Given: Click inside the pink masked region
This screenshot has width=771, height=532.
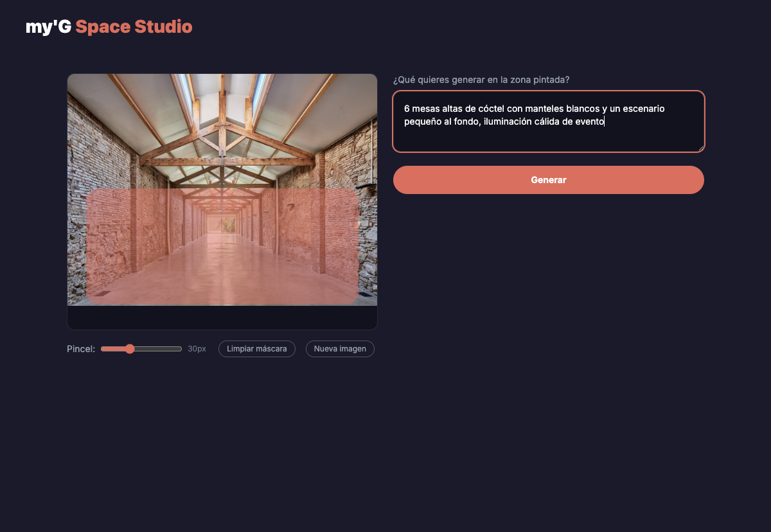Looking at the screenshot, I should 222,247.
